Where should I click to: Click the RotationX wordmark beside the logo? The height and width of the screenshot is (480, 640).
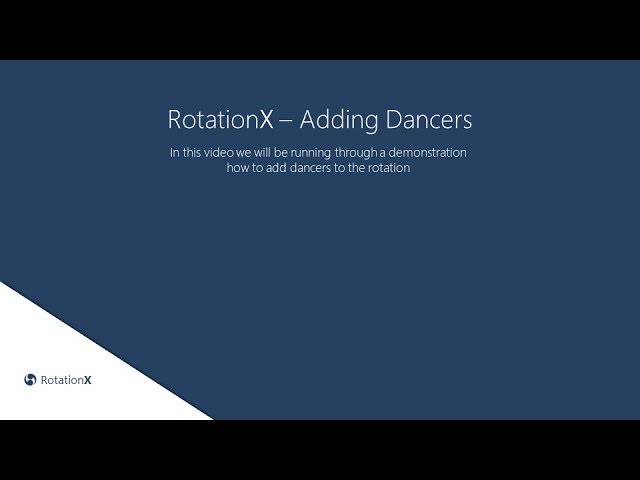(66, 380)
